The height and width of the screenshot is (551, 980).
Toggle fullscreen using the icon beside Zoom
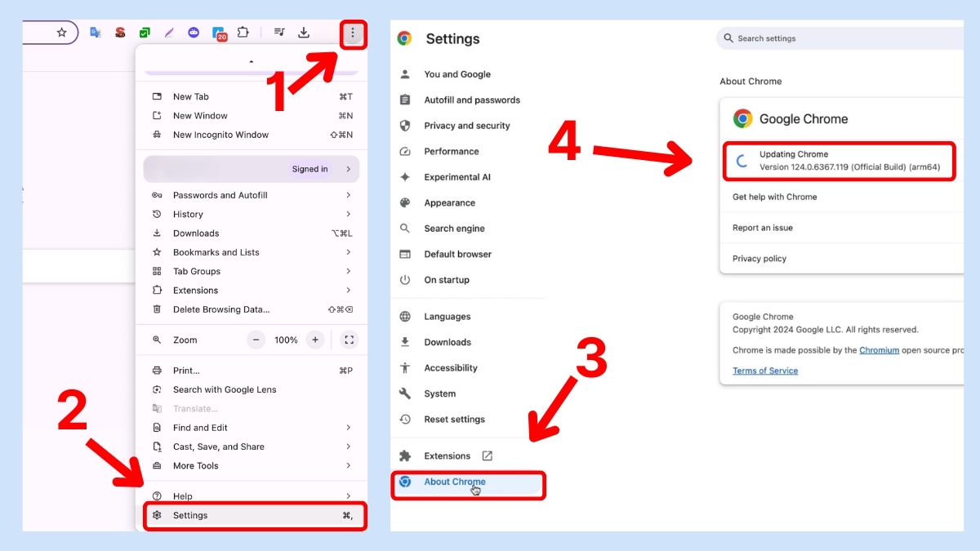pos(349,340)
